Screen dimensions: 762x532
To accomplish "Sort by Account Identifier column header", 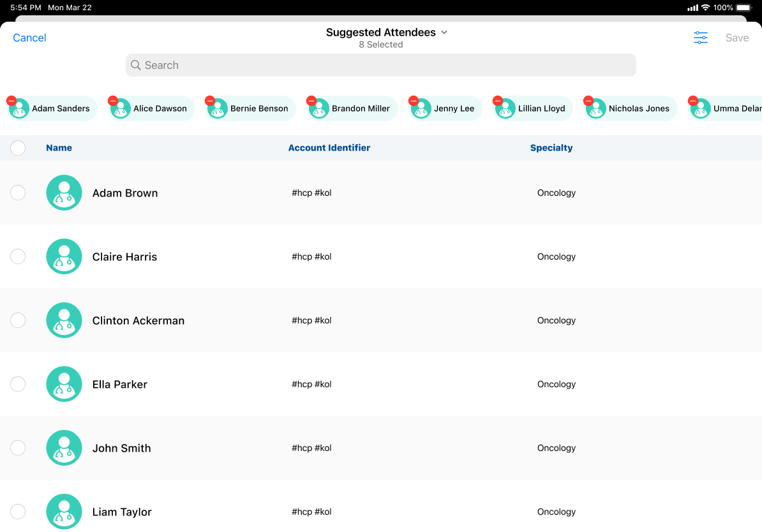I will coord(329,148).
